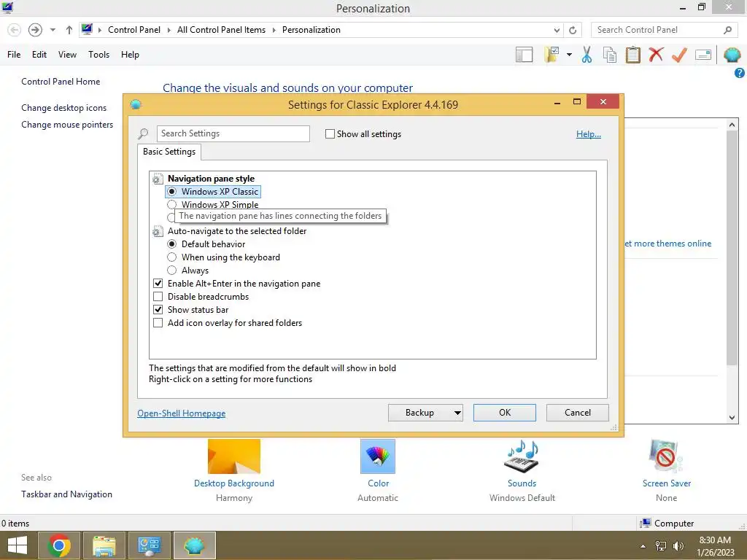The height and width of the screenshot is (560, 747).
Task: Select Always auto-navigate option
Action: pos(172,271)
